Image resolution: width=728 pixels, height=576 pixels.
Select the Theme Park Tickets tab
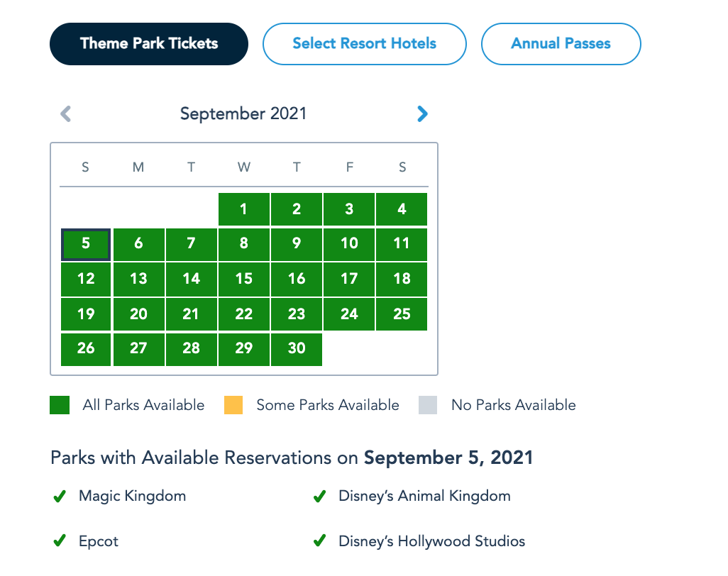[149, 44]
